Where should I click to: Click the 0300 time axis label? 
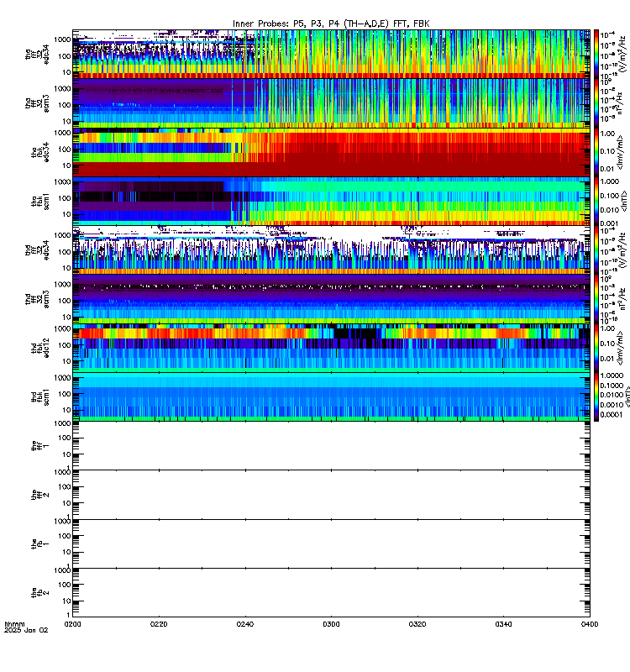(x=331, y=624)
